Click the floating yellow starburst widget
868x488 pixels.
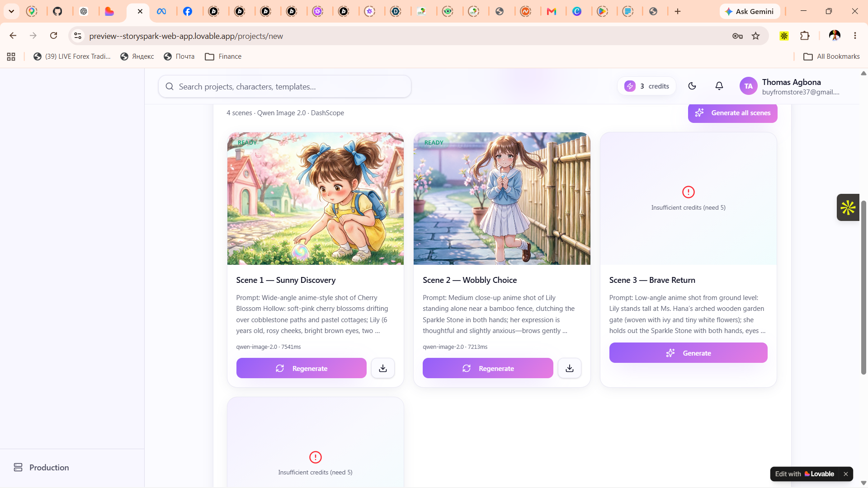coord(848,207)
